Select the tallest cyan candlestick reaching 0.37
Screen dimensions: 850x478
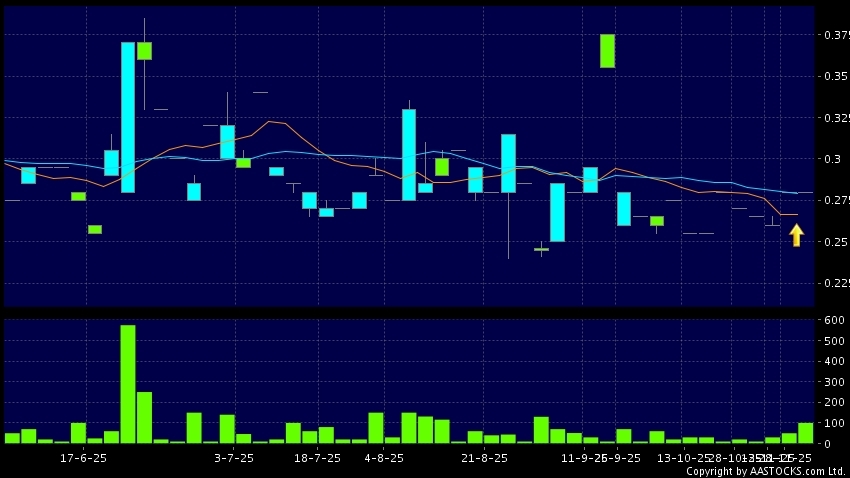(128, 116)
